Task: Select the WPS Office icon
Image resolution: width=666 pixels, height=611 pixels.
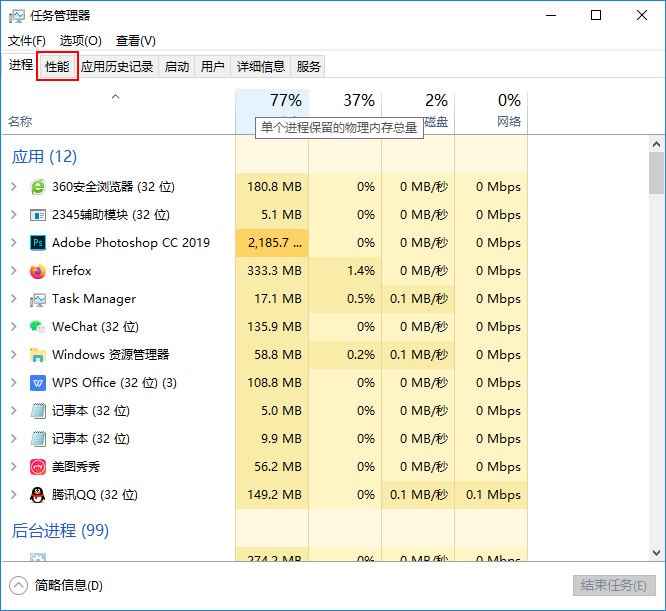Action: click(38, 383)
